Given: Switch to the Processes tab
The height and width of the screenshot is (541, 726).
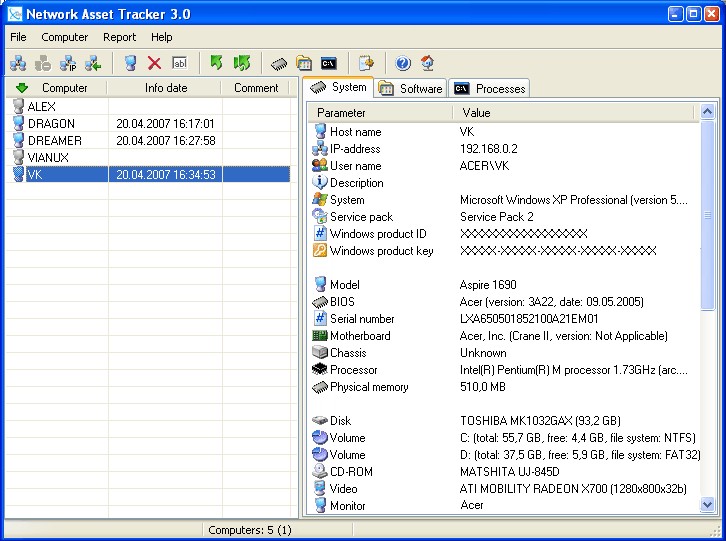Looking at the screenshot, I should coord(489,88).
